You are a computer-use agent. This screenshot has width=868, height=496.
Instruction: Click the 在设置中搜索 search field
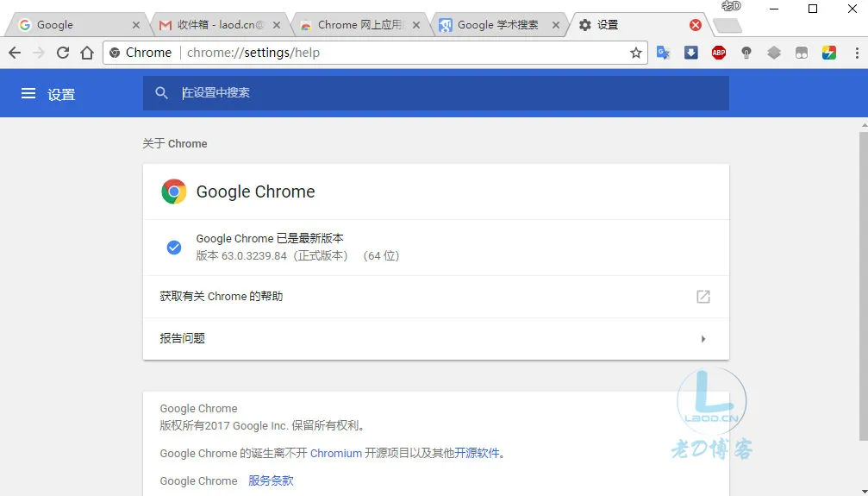coord(435,92)
